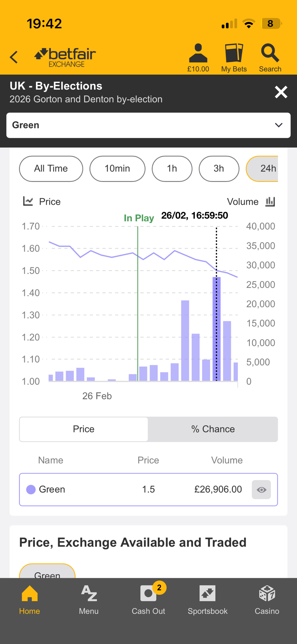Switch chart to % Chance

pyautogui.click(x=213, y=429)
